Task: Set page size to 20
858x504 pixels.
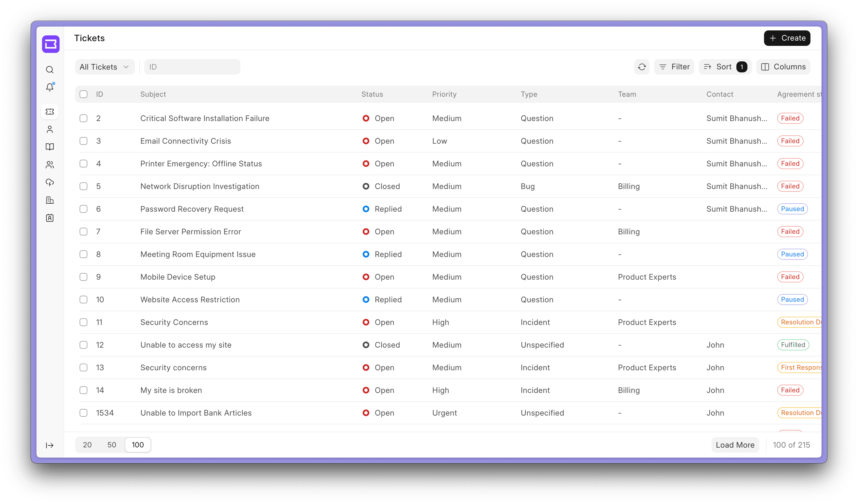Action: coord(87,445)
